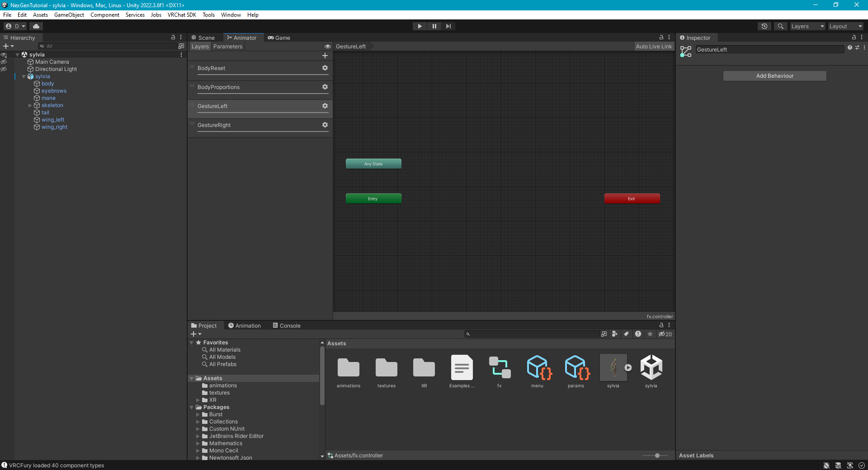Switch to the Console tab
The image size is (868, 470).
click(x=287, y=325)
